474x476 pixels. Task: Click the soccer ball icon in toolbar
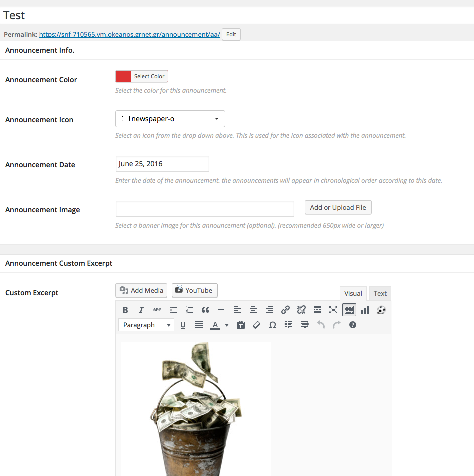click(381, 310)
